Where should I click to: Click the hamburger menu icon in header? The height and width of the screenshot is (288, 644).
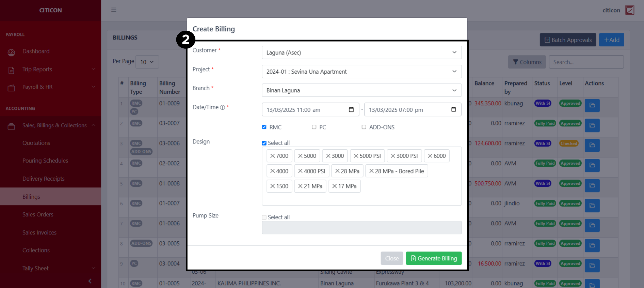coord(114,10)
